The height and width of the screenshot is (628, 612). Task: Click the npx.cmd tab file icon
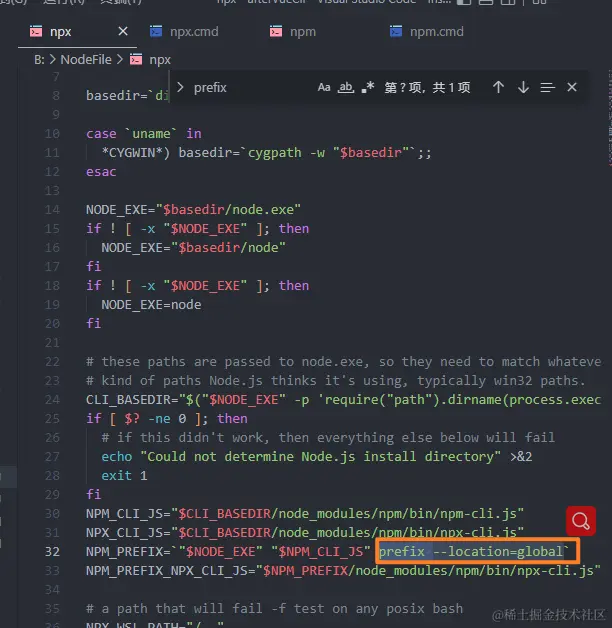(x=156, y=31)
